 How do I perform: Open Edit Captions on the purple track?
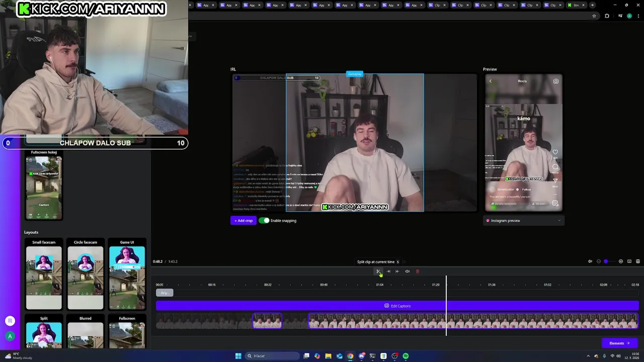tap(397, 306)
